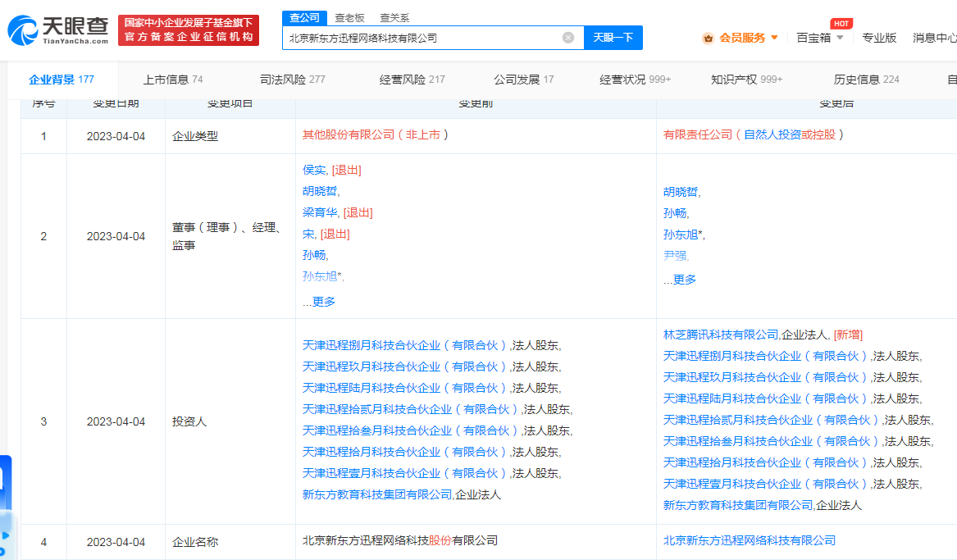
Task: Open 天津迅程陆月科技合伙企业 in before column
Action: coord(404,388)
